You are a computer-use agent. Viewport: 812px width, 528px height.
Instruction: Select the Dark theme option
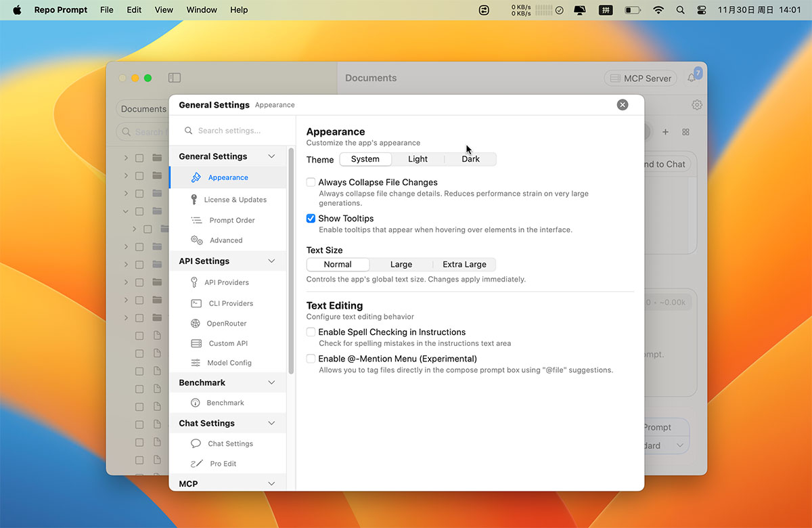pyautogui.click(x=470, y=159)
